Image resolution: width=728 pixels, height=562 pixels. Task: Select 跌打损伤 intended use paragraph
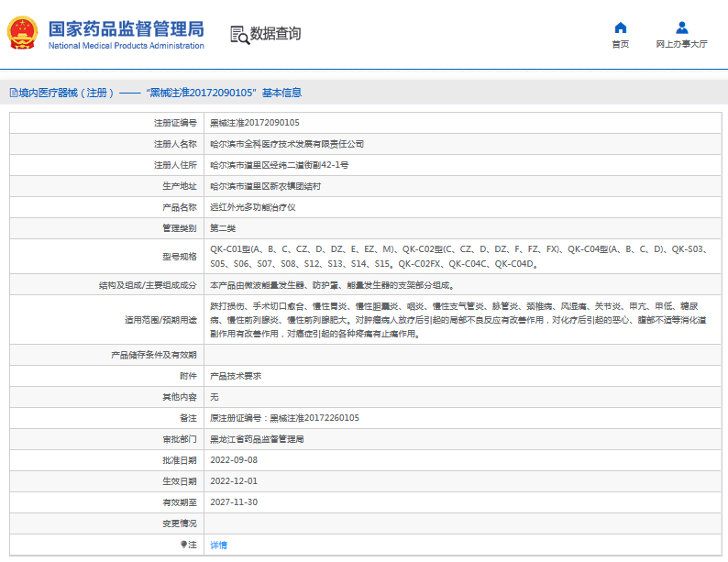pyautogui.click(x=458, y=320)
